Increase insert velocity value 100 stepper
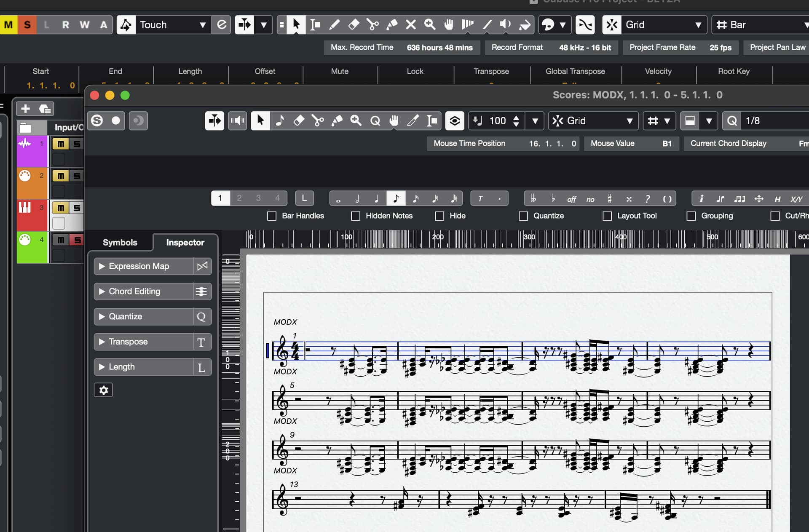Screen dimensions: 809x532 coord(516,117)
